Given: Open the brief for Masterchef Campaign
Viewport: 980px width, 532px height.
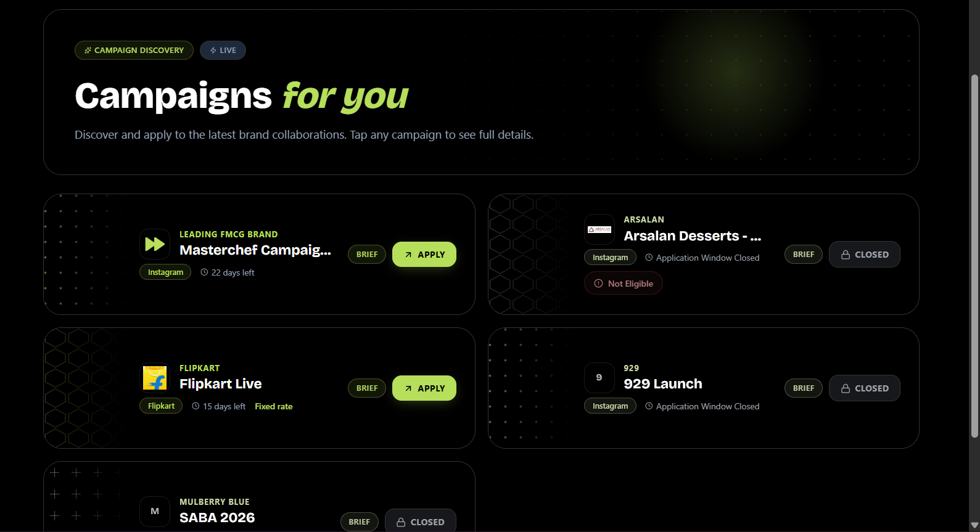Looking at the screenshot, I should (x=367, y=255).
